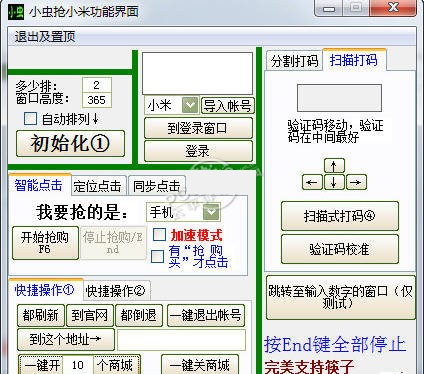This screenshot has height=374, width=424.
Task: Click the 导入帐号 button
Action: pos(228,106)
